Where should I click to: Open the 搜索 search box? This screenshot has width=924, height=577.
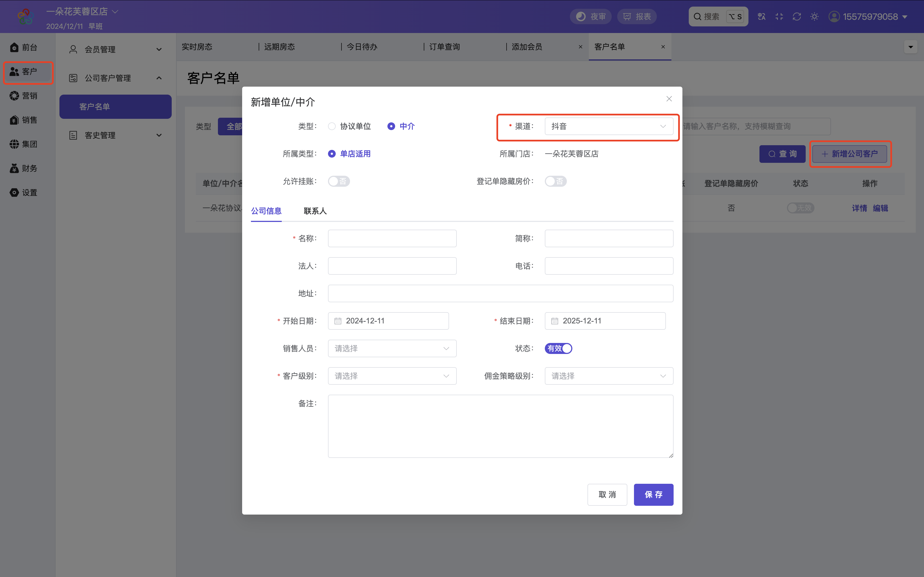pyautogui.click(x=718, y=17)
